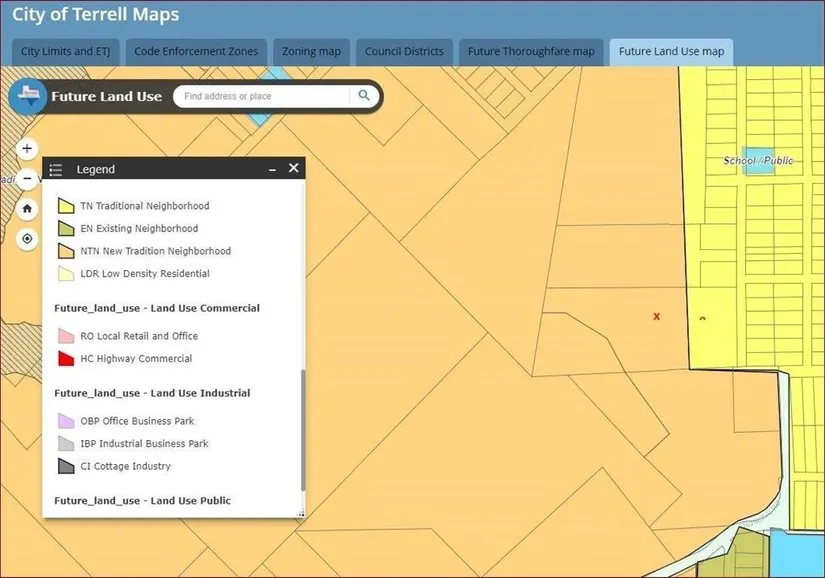This screenshot has width=825, height=578.
Task: Click the Legend panel vertical scrollbar
Action: [x=302, y=430]
